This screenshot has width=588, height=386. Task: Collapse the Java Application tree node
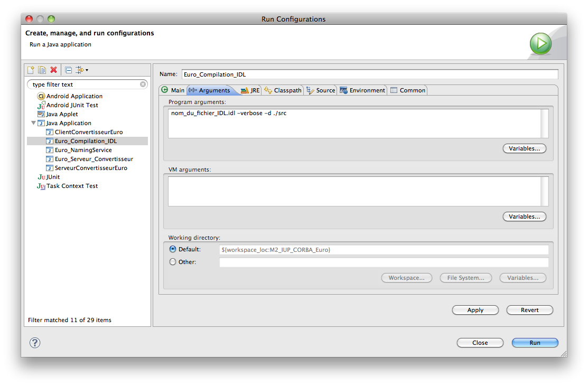pos(34,123)
